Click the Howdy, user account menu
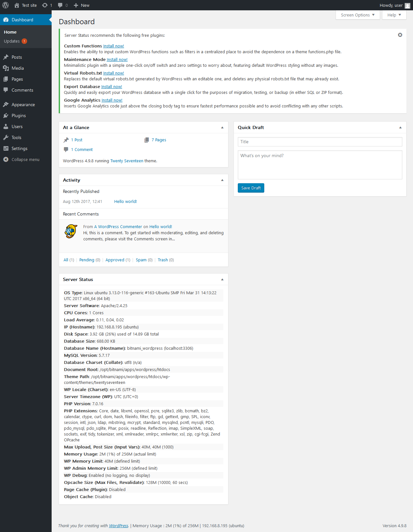 point(395,5)
